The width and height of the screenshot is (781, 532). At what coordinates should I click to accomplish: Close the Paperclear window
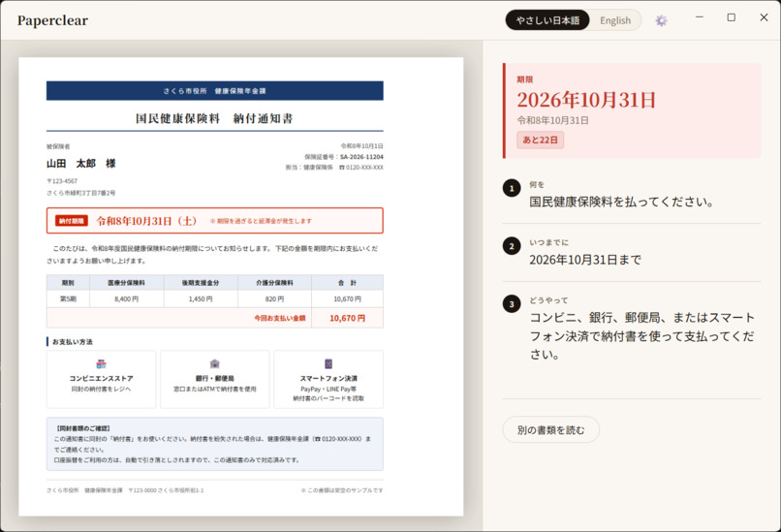(764, 17)
